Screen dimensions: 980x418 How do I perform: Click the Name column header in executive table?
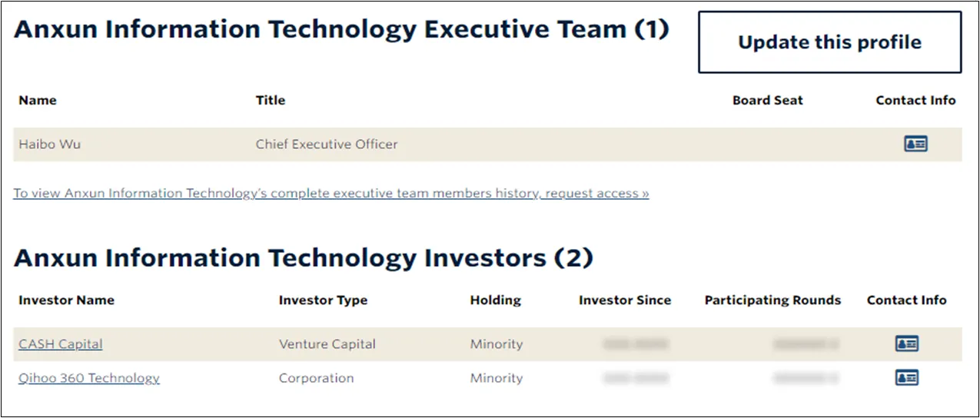tap(38, 100)
